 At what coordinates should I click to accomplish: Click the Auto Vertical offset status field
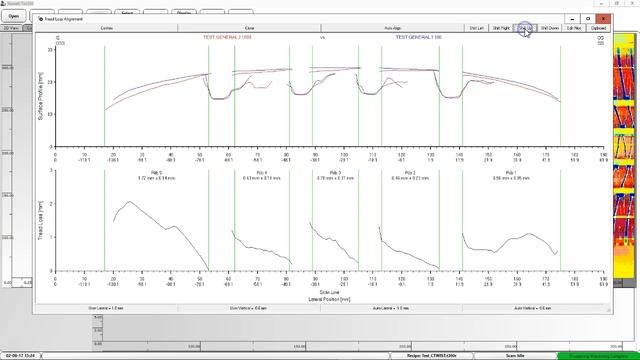(533, 308)
